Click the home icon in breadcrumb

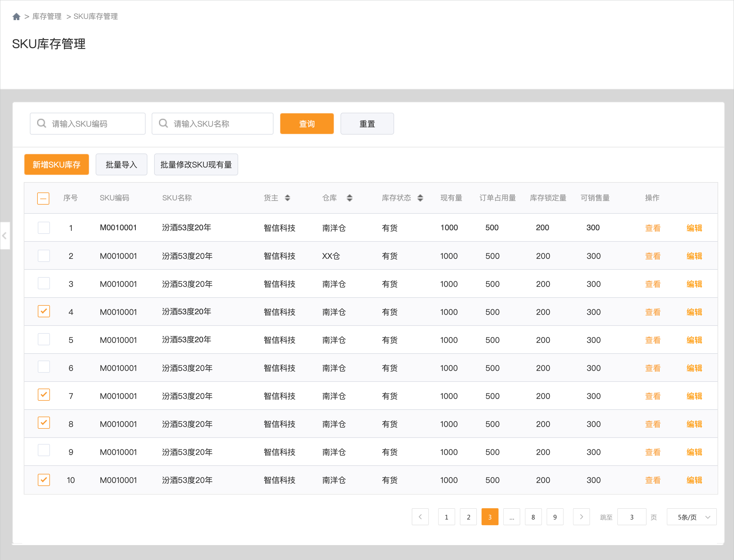[16, 16]
